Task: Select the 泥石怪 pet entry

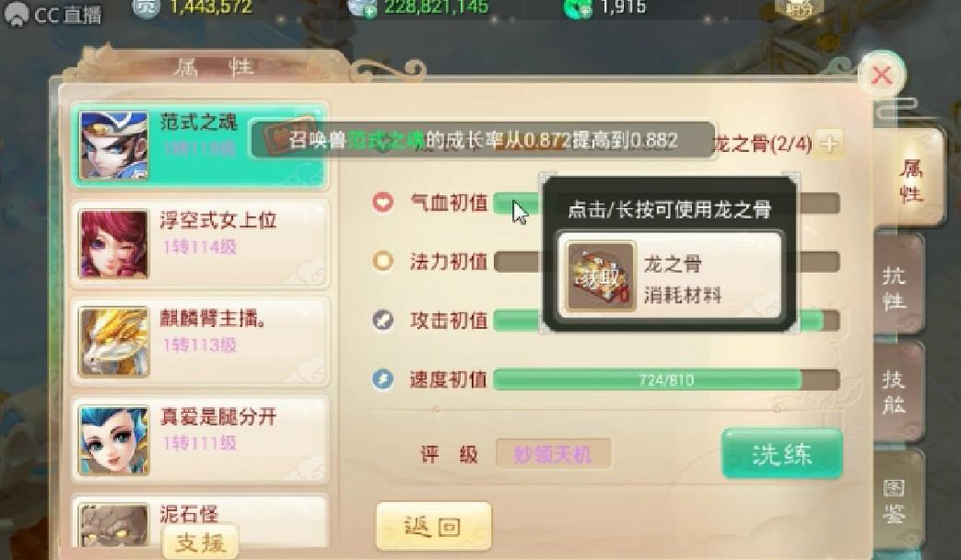Action: point(200,520)
